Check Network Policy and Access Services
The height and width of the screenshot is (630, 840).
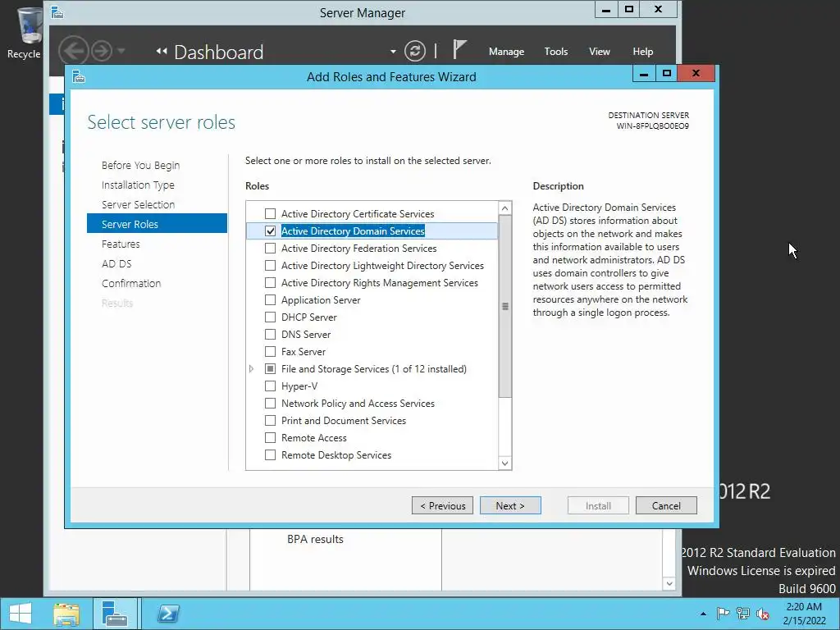(x=271, y=403)
